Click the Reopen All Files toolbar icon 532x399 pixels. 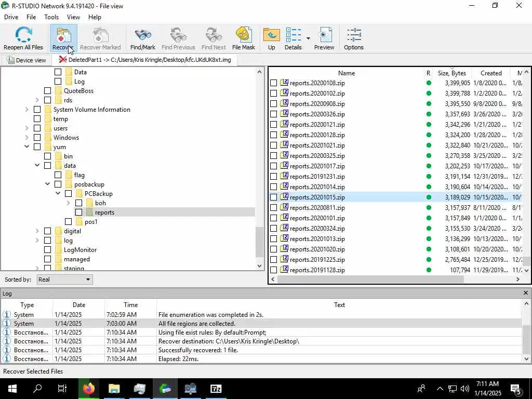click(x=23, y=35)
